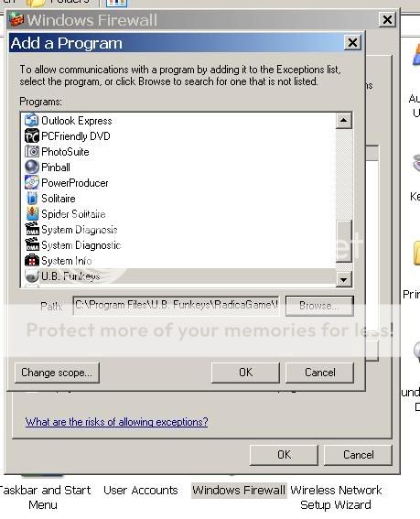Select the PCFriendly DVD icon
420x519 pixels.
click(x=32, y=136)
